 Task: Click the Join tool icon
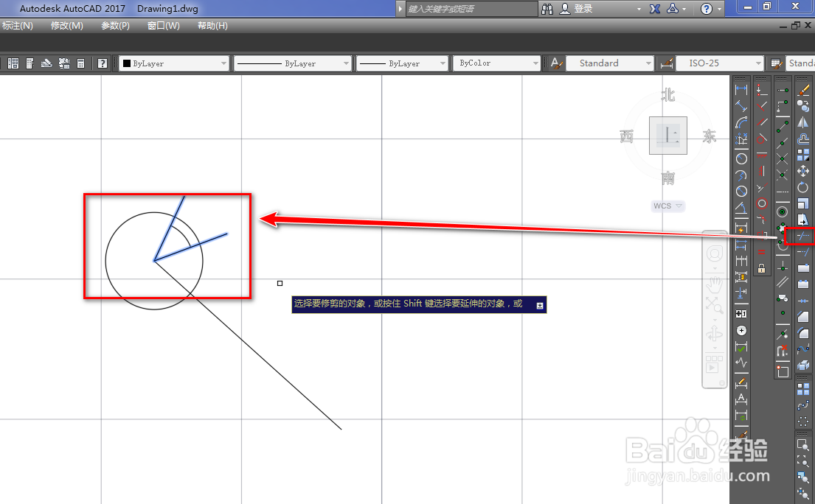pyautogui.click(x=803, y=301)
